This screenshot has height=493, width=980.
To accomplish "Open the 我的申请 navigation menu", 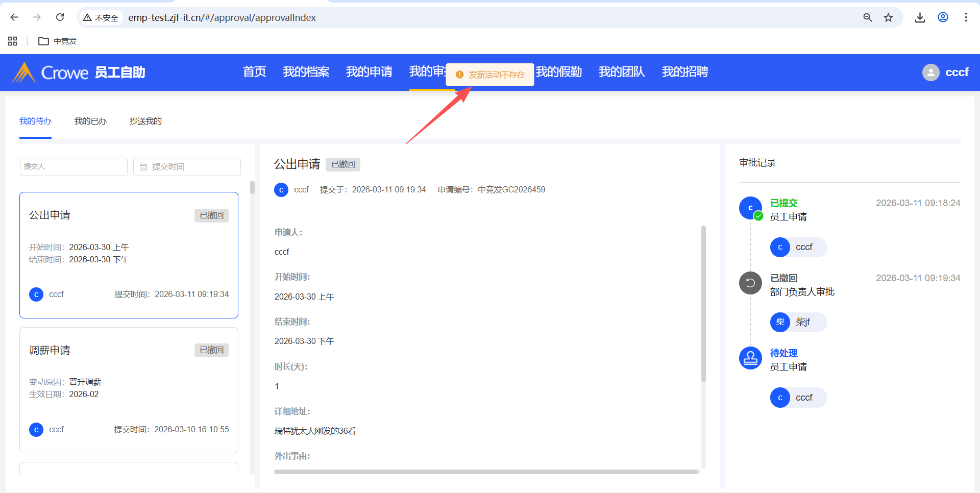I will [x=369, y=72].
